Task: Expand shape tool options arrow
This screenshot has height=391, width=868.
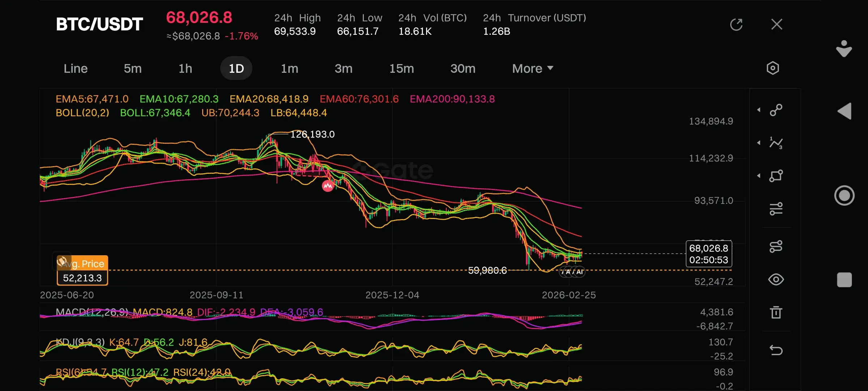Action: [x=759, y=176]
